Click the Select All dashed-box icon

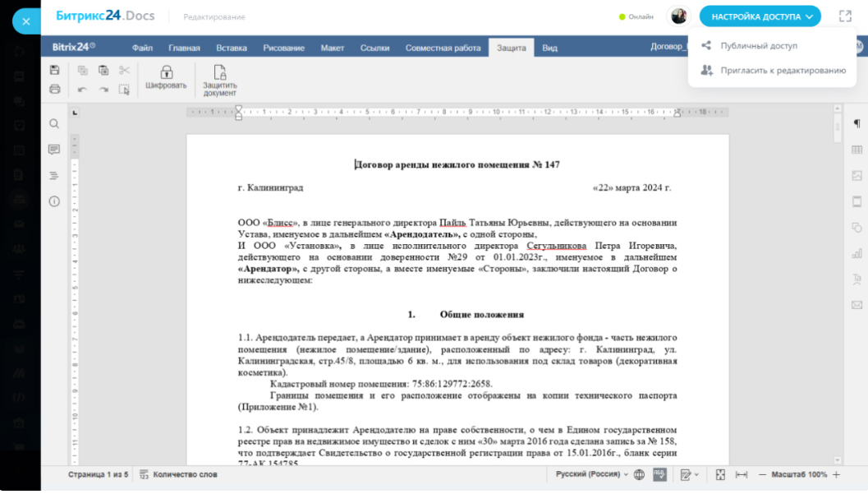(124, 89)
